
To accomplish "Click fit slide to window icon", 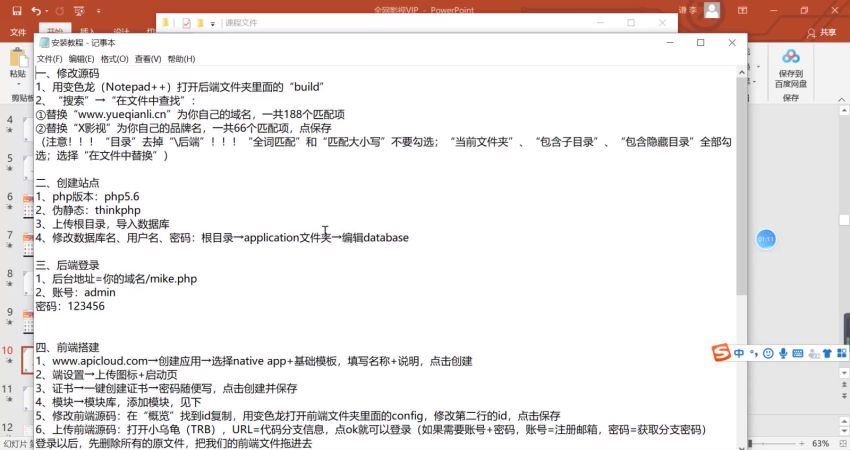I will click(842, 443).
